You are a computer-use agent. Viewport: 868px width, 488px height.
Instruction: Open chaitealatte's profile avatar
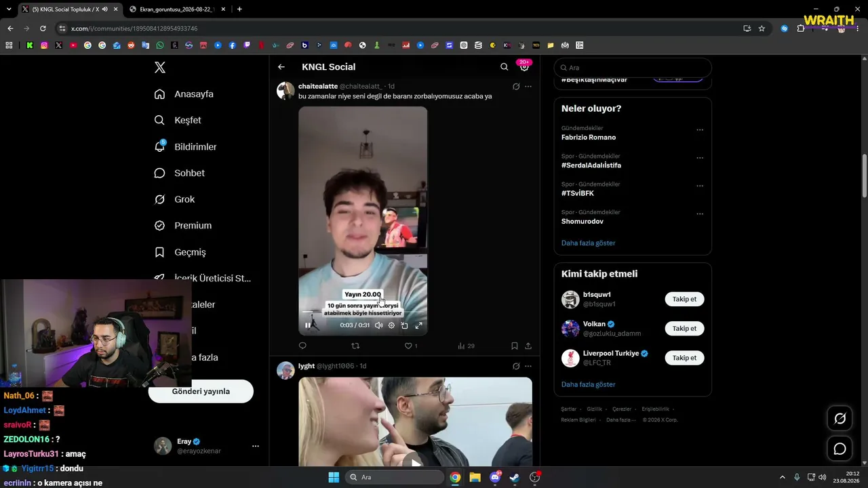pyautogui.click(x=285, y=91)
